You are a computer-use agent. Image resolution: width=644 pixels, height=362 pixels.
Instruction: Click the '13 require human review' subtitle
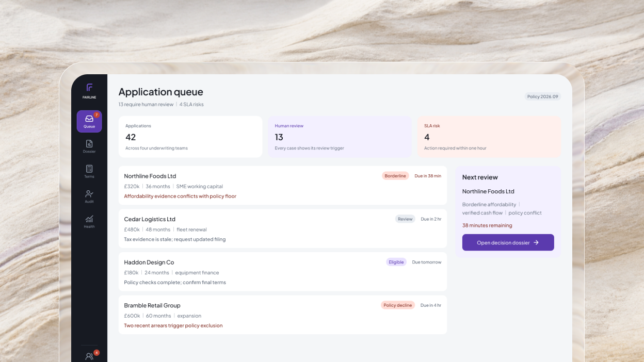tap(146, 105)
